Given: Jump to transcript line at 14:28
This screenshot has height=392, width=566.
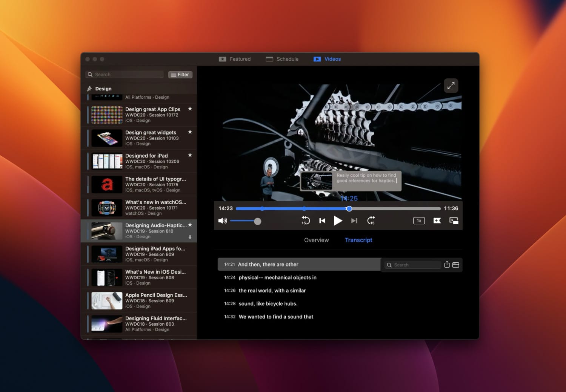Looking at the screenshot, I should (x=268, y=304).
